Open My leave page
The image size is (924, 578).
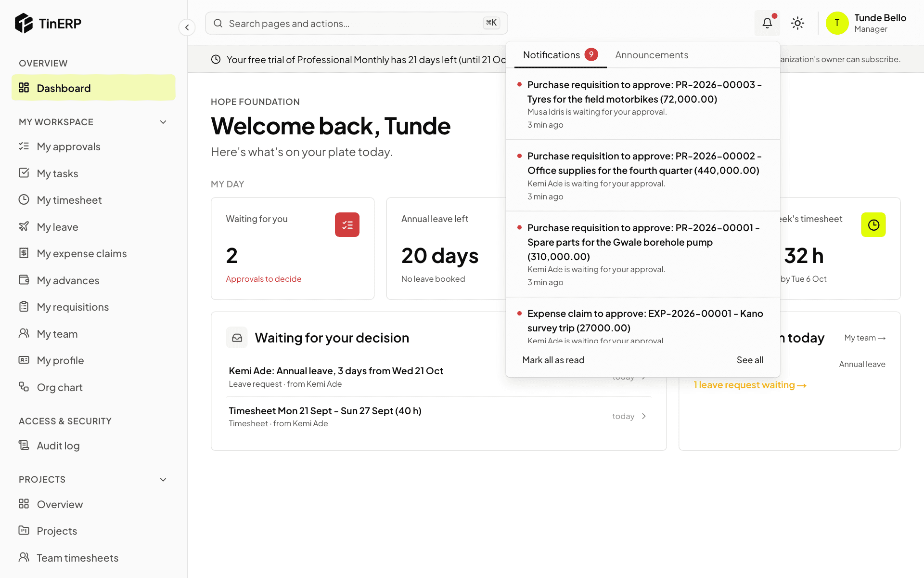(x=93, y=227)
